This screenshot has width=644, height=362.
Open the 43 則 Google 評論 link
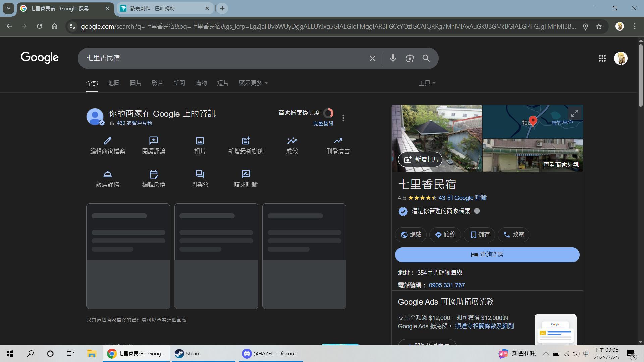pos(463,198)
